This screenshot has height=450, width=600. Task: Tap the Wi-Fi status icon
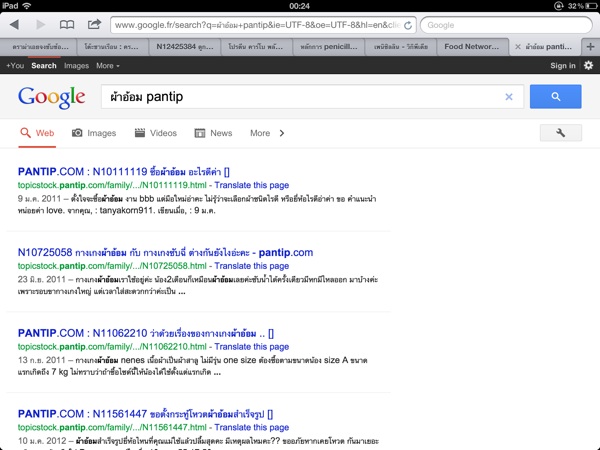pos(26,6)
